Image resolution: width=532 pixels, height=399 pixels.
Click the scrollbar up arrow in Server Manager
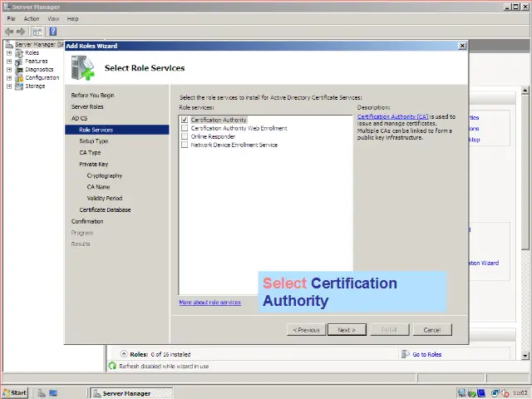[525, 91]
